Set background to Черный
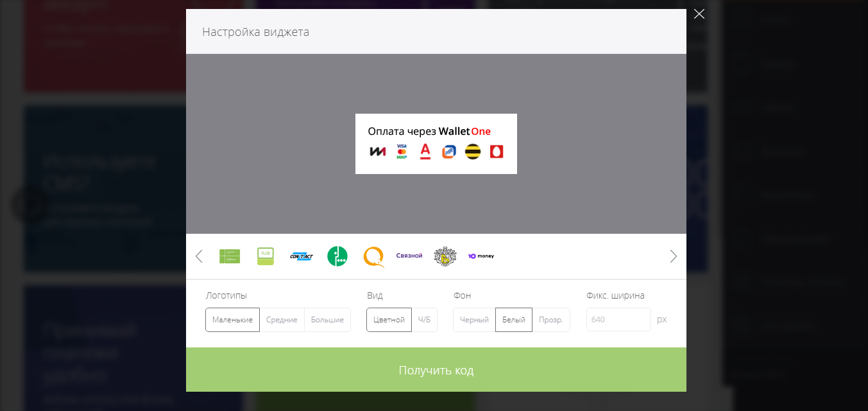Screen dimensions: 868x411 (x=474, y=320)
